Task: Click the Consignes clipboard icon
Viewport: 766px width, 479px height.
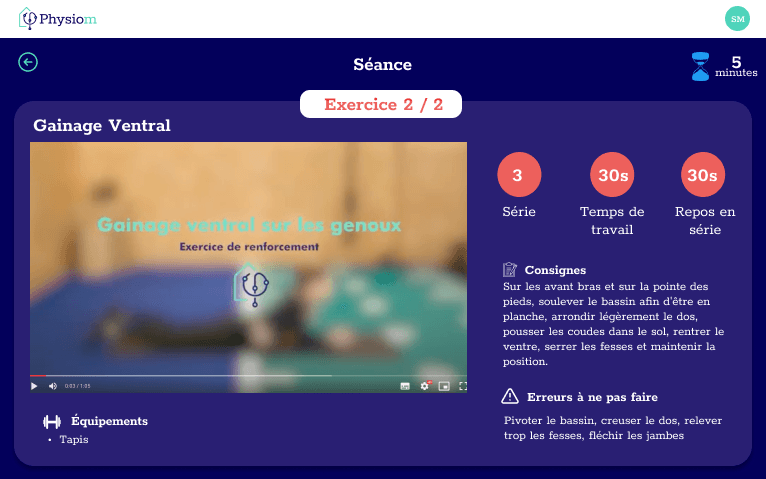Action: [x=510, y=270]
